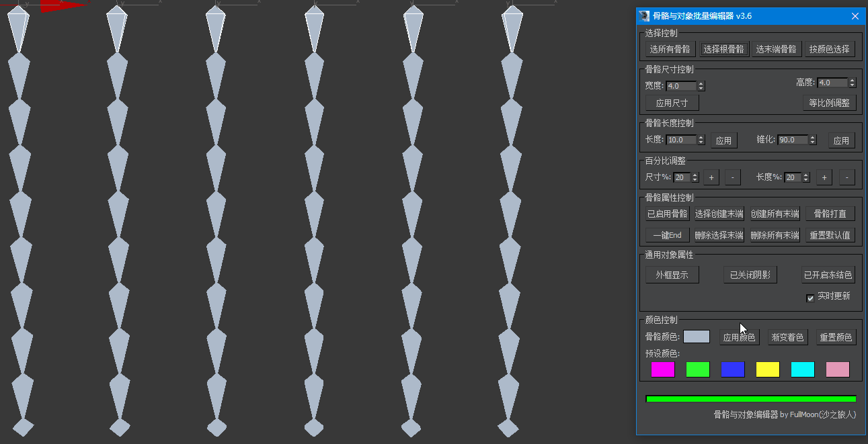Pick the magenta preset color
868x444 pixels.
pyautogui.click(x=663, y=369)
